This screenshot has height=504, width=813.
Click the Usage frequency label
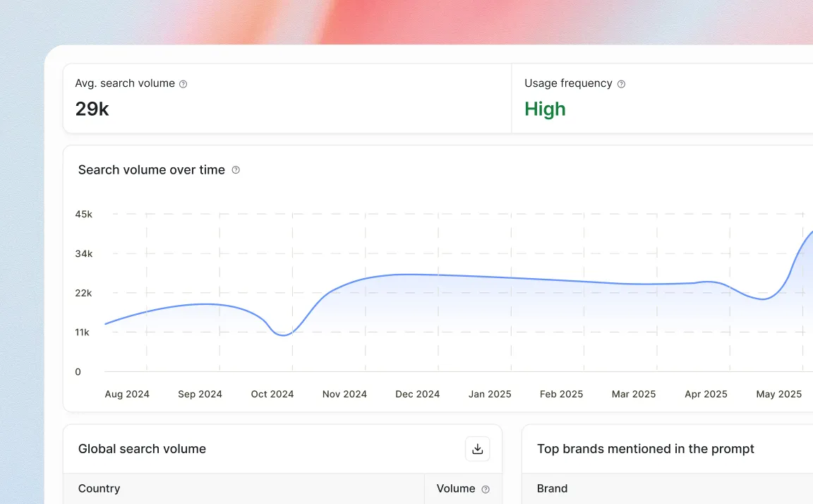pyautogui.click(x=568, y=83)
